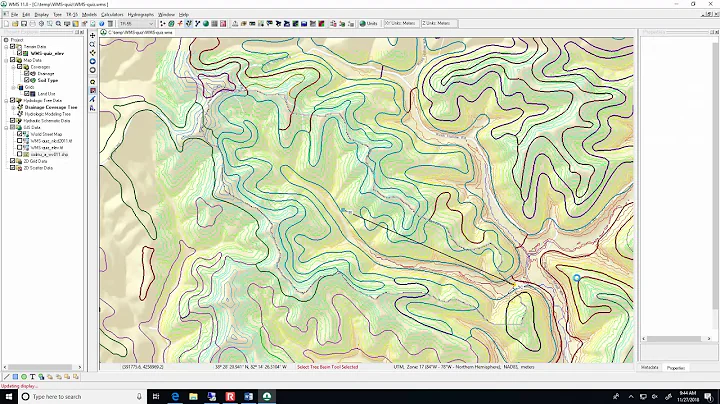Viewport: 720px width, 404px height.
Task: Click the blue circular Rotate tool
Action: tap(92, 62)
